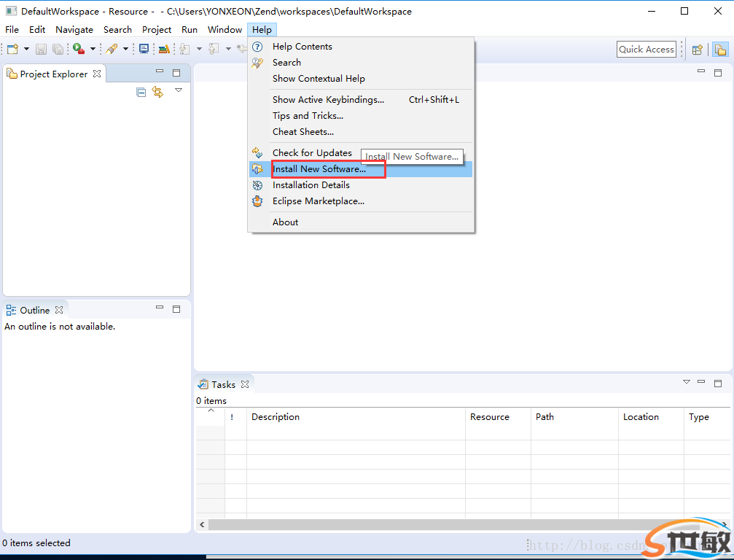The image size is (734, 560).
Task: Open the Project menu
Action: click(157, 29)
